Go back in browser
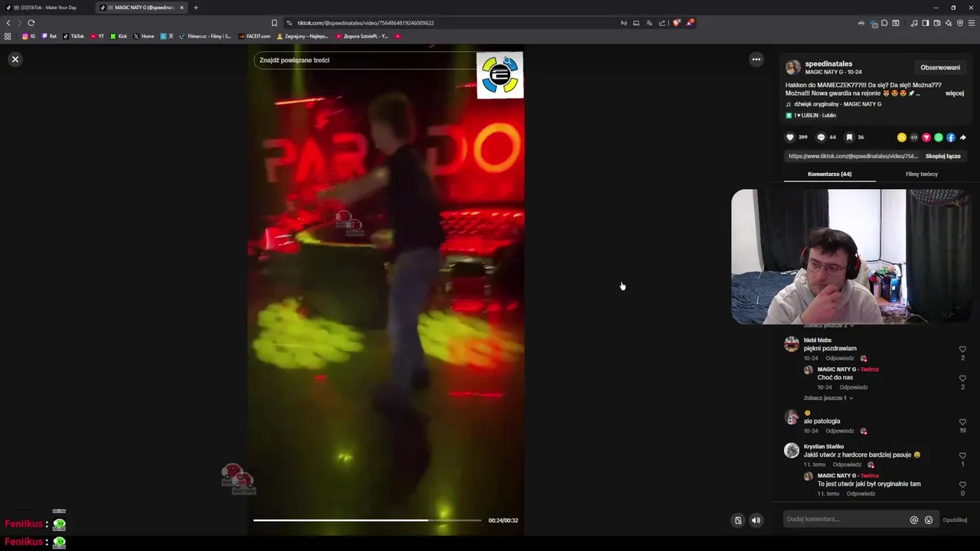 pyautogui.click(x=8, y=23)
